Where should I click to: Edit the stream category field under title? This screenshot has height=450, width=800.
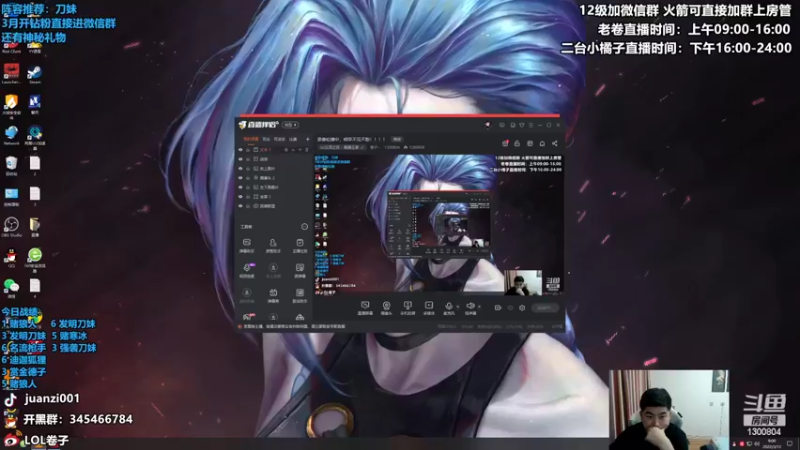point(342,147)
